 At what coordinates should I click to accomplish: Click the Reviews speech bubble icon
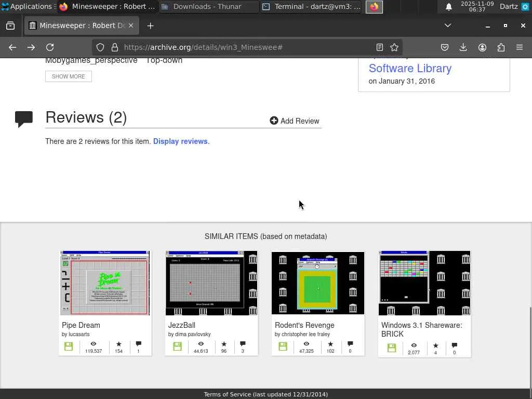[24, 119]
